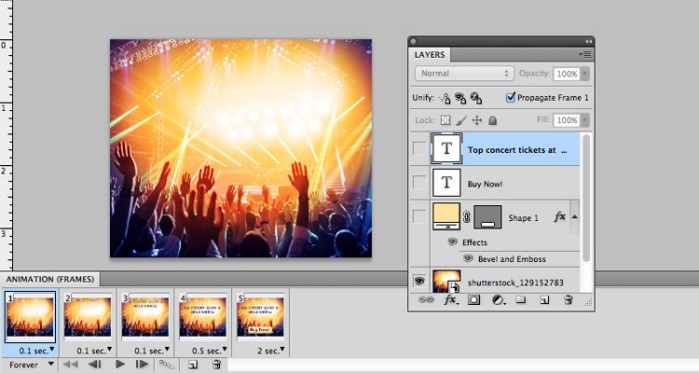Select animation frame 4 thumbnail

point(202,316)
